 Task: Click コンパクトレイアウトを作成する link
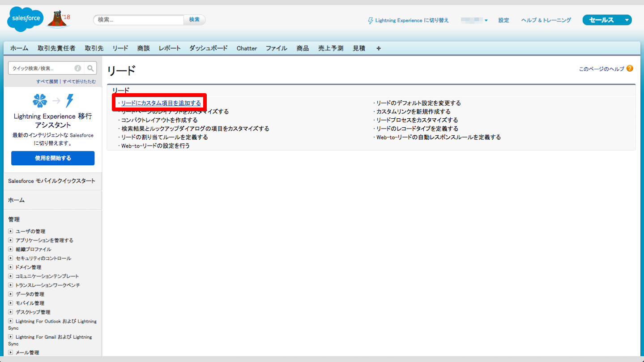[x=159, y=120]
